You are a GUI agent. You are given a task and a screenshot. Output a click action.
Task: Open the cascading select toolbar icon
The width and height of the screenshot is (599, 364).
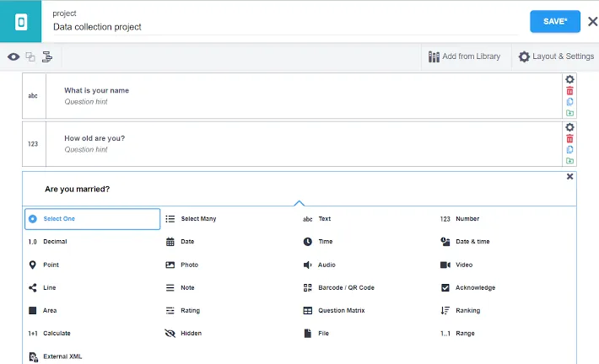(47, 56)
